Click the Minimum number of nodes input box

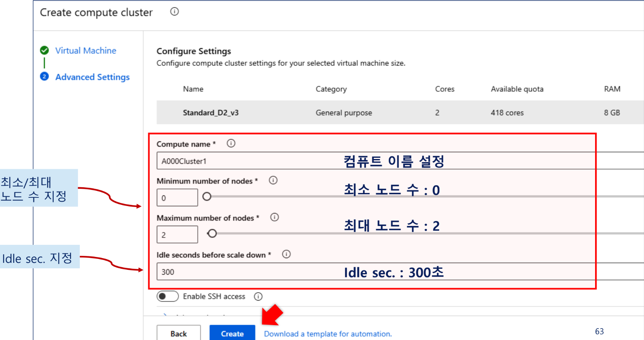tap(177, 197)
